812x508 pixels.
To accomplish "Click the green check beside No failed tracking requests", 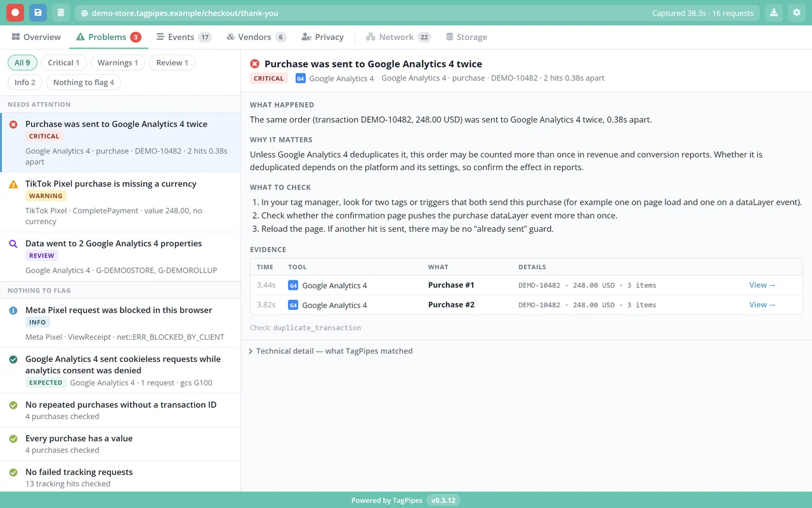I will point(13,472).
